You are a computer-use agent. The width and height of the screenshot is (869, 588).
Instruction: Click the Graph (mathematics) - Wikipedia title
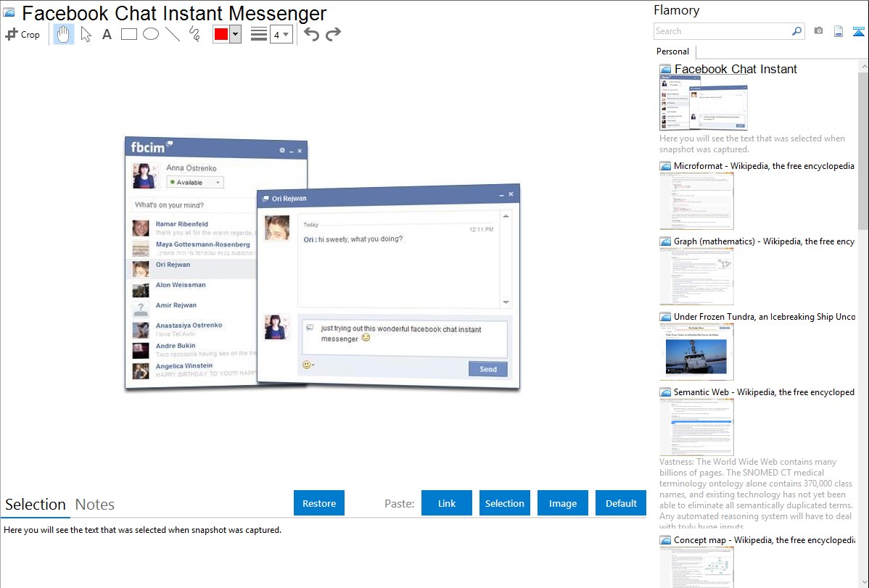764,241
